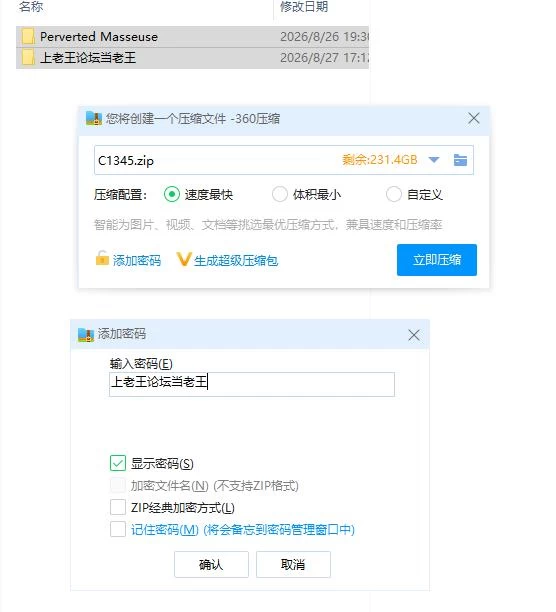Choose the 速度最快 compression option
Viewport: 556px width, 612px height.
pos(172,194)
